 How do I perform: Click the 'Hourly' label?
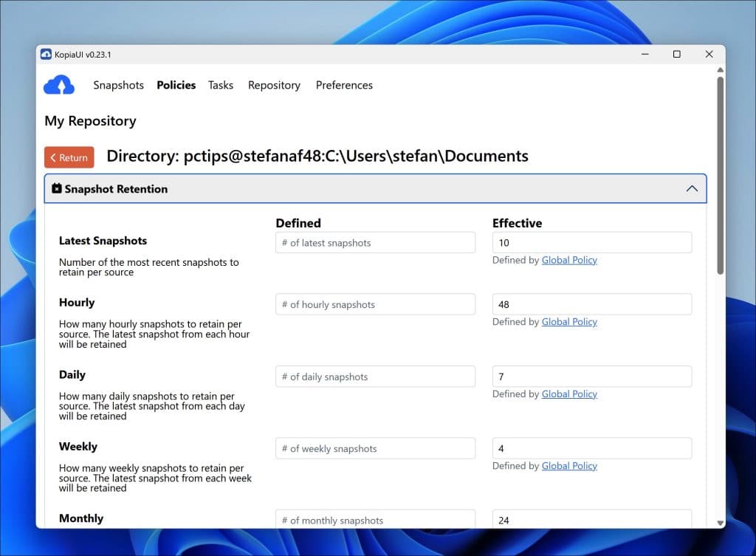77,302
